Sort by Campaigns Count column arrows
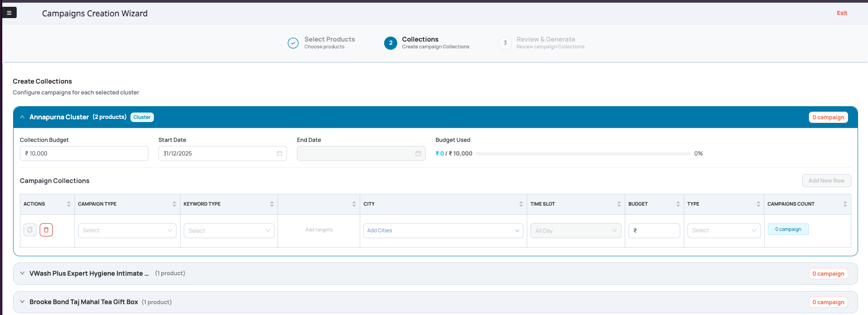Image resolution: width=868 pixels, height=315 pixels. pyautogui.click(x=845, y=204)
